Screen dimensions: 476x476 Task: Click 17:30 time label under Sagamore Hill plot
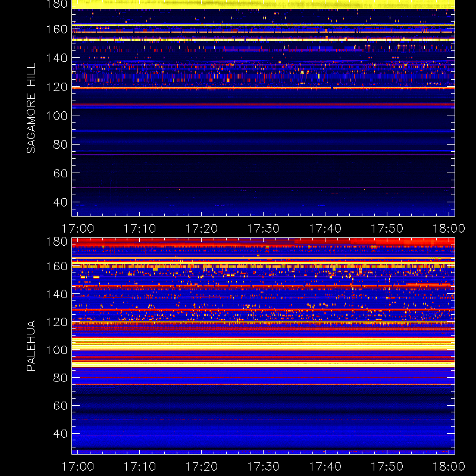click(x=264, y=228)
